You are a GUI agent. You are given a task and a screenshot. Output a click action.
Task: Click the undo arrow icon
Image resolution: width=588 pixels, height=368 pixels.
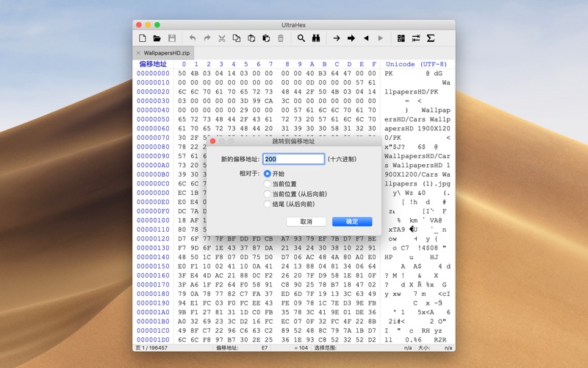click(193, 38)
